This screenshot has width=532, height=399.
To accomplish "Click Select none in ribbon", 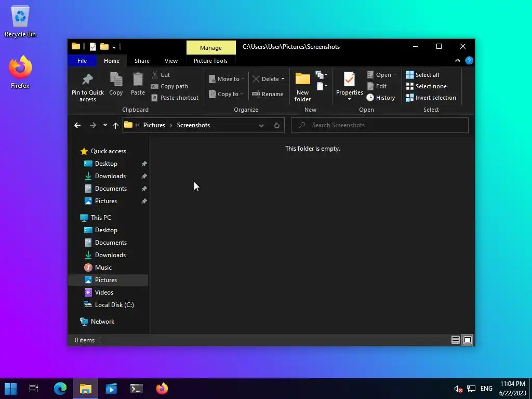I will click(426, 86).
